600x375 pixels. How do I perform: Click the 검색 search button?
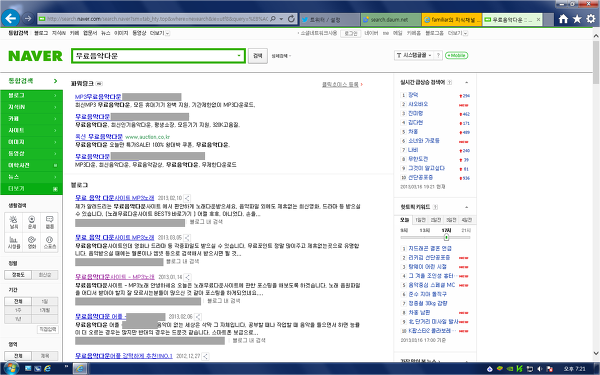tap(258, 56)
